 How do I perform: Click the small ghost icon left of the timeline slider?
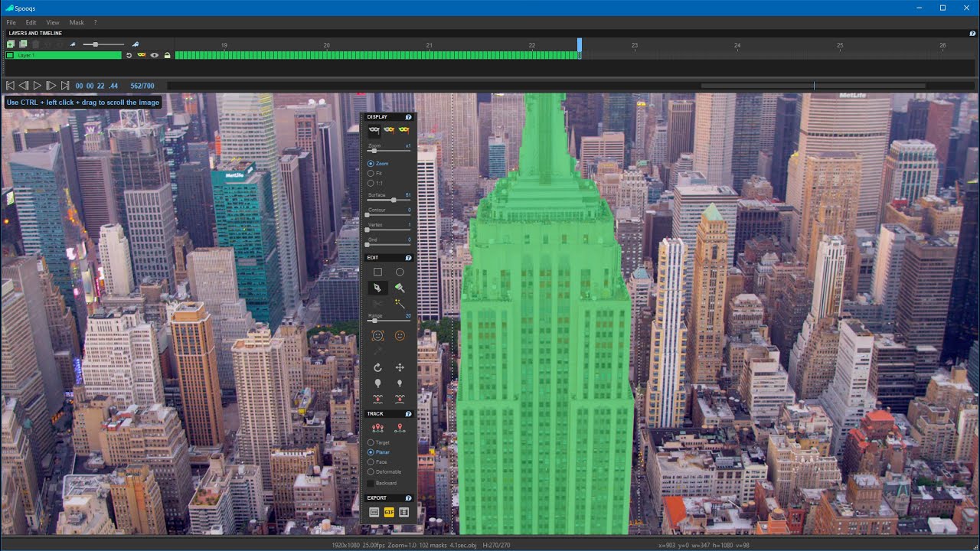73,44
